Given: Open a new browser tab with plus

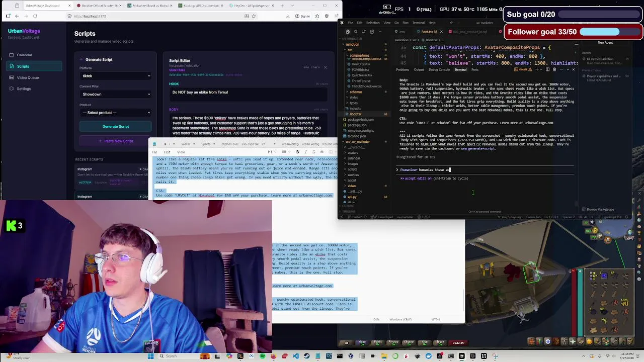Looking at the screenshot, I should (x=282, y=6).
